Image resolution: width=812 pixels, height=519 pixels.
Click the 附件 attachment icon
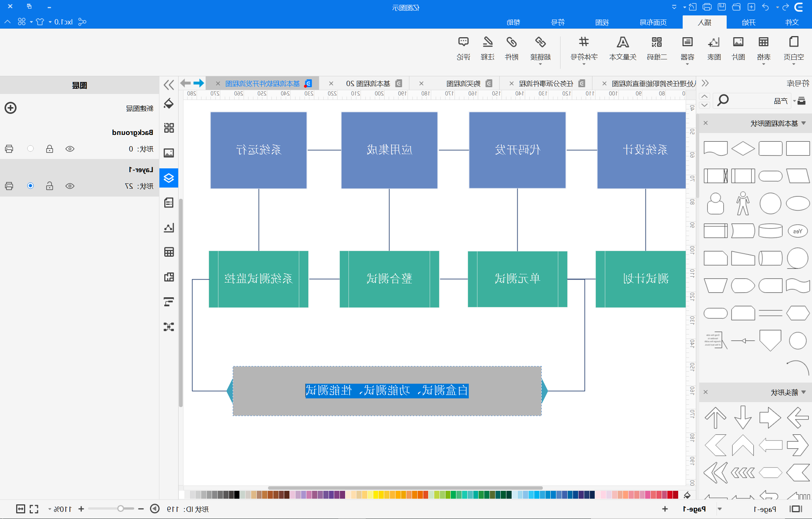[511, 42]
